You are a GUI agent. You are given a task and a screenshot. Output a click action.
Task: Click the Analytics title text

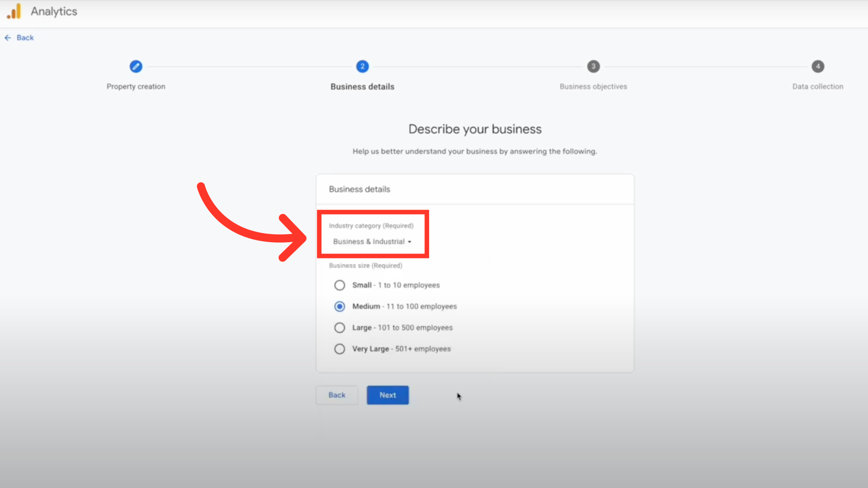(x=54, y=11)
